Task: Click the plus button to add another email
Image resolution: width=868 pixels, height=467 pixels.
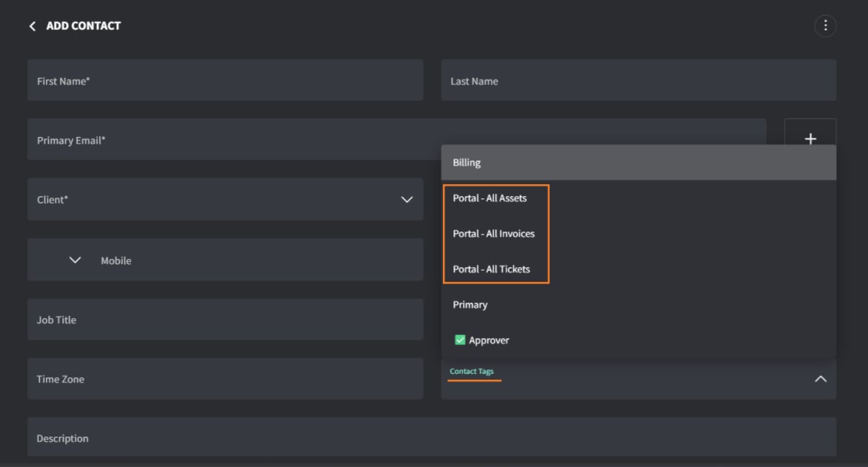Action: pos(810,139)
